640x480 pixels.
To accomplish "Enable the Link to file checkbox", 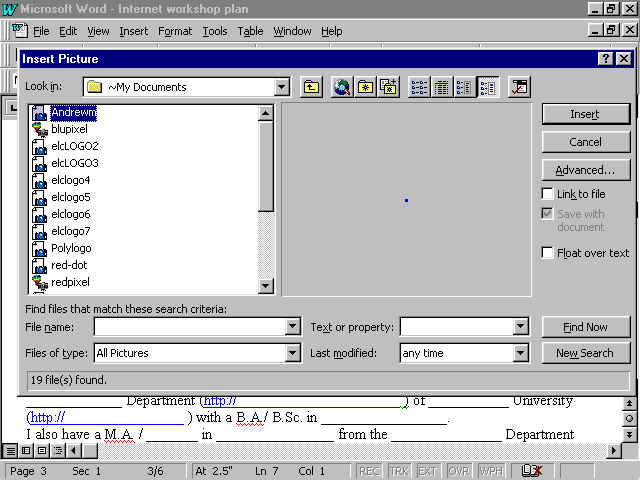I will coord(547,194).
